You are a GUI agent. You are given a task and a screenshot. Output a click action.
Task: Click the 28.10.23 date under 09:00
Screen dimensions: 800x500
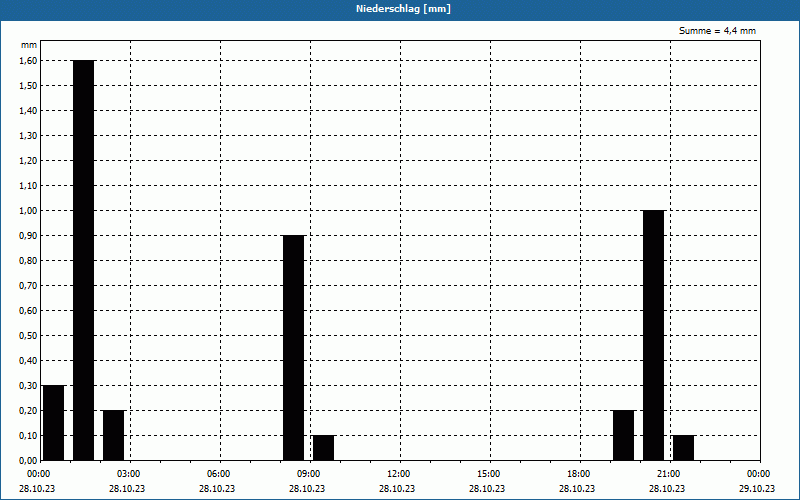click(307, 489)
